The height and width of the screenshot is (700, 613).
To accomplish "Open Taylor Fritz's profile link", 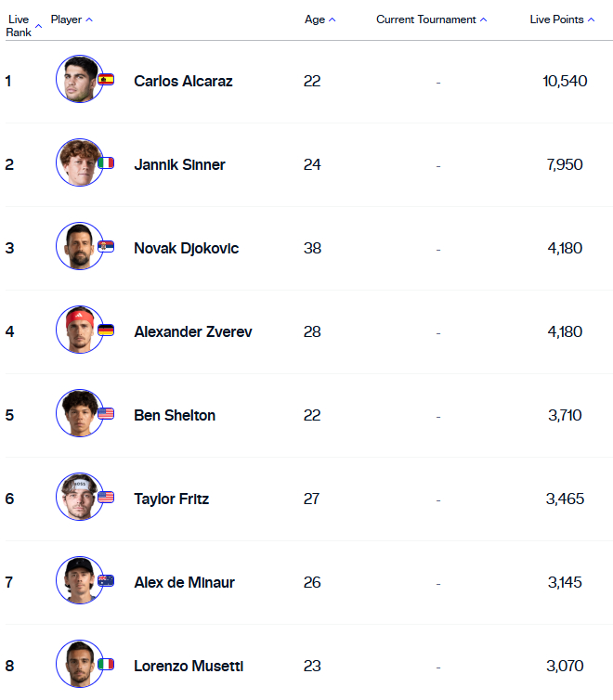I will pos(172,499).
